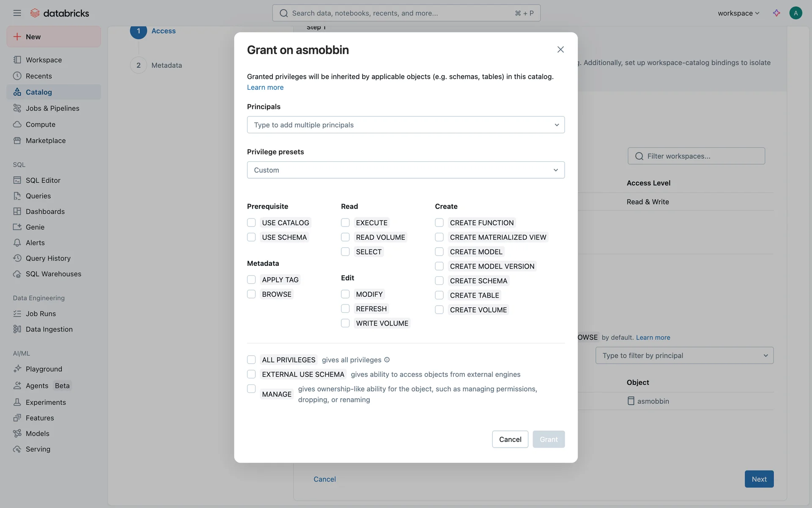The height and width of the screenshot is (508, 812).
Task: Follow the Learn more link in dialog
Action: (x=265, y=87)
